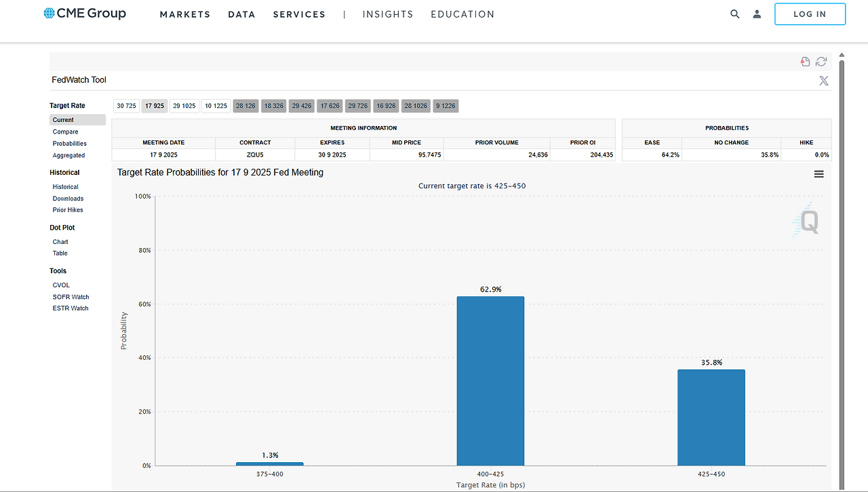Screen dimensions: 868x492
Task: Open CVOL tool link
Action: click(x=61, y=285)
